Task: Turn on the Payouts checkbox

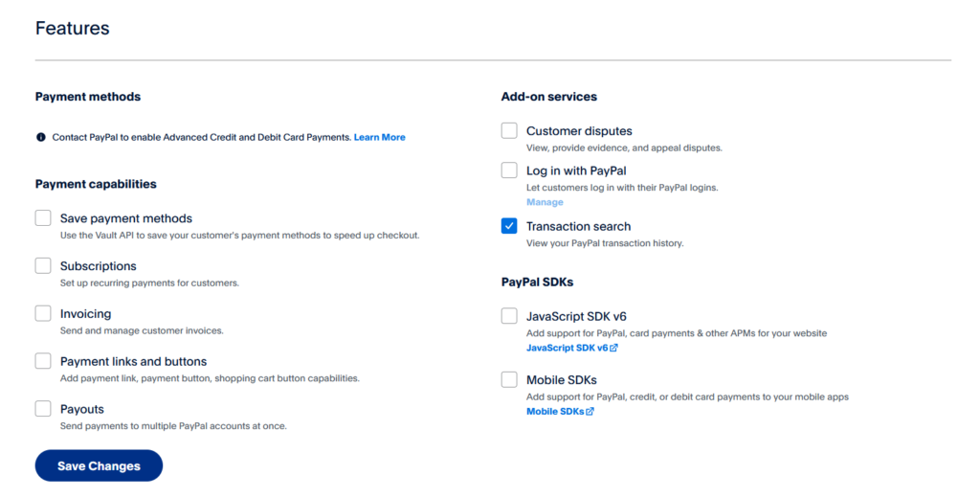Action: (x=43, y=409)
